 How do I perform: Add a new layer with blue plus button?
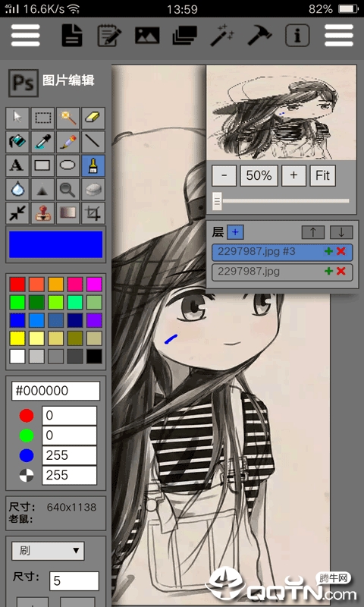point(235,232)
